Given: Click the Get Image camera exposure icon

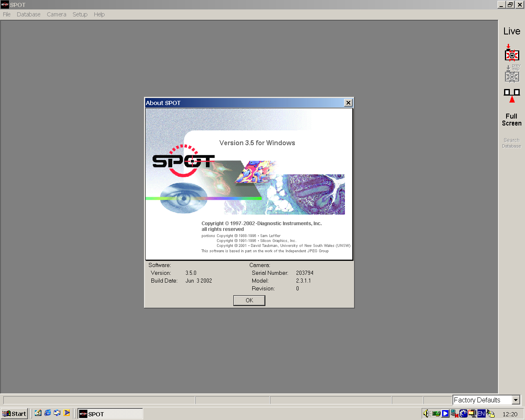Looking at the screenshot, I should click(512, 53).
